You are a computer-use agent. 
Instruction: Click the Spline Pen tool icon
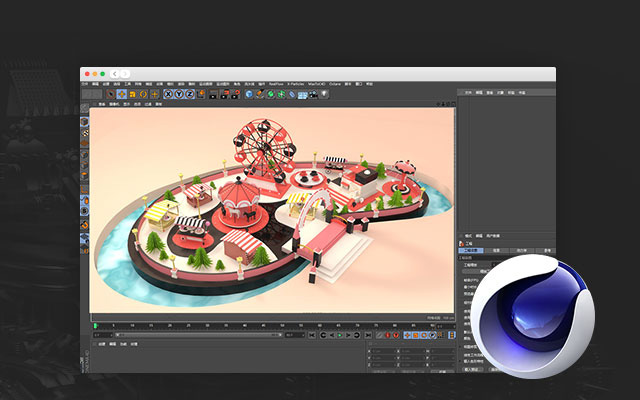click(x=260, y=94)
